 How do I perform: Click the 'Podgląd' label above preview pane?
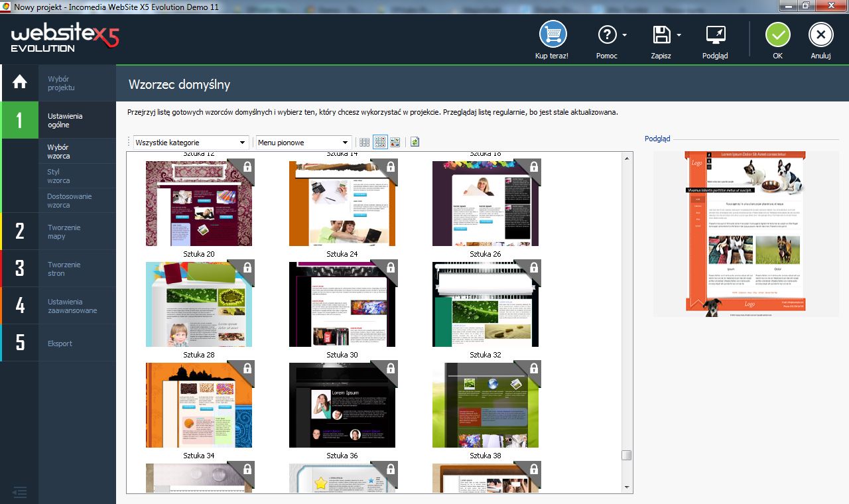coord(657,139)
